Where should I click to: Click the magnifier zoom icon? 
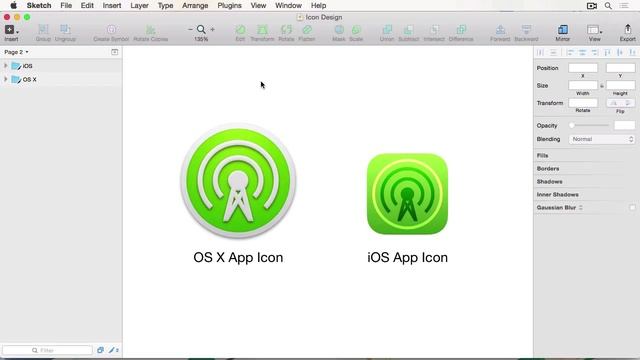(x=201, y=29)
